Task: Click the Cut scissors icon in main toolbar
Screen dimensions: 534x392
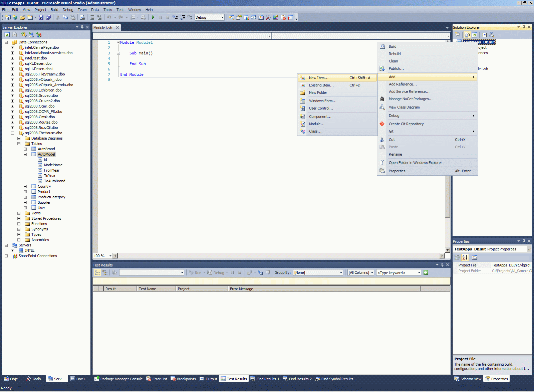Action: point(58,17)
